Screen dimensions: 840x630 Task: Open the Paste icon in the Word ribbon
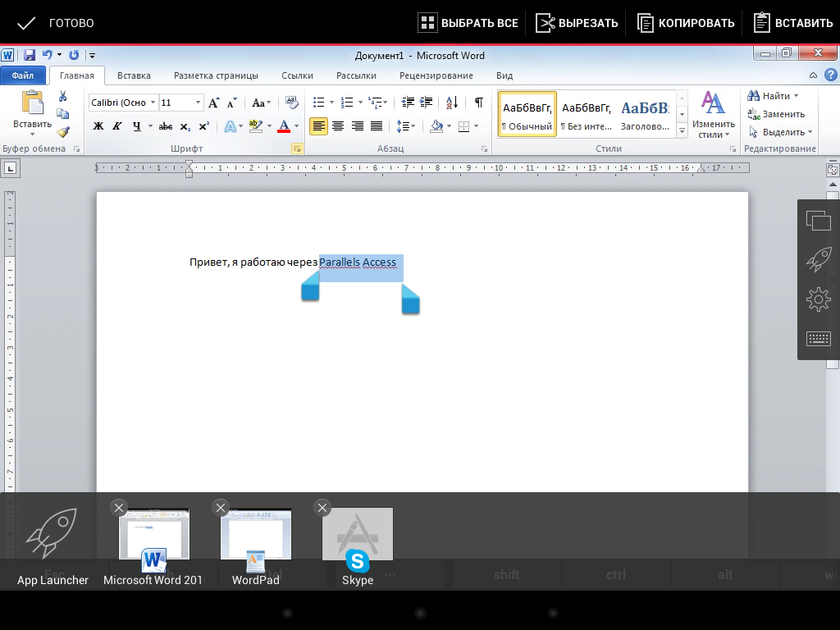point(32,103)
